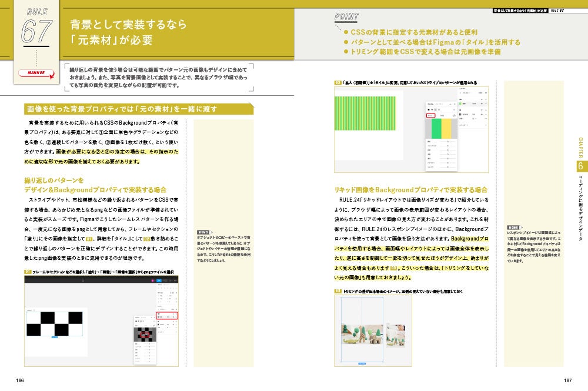
Task: Click the yellow 01 reference marker in body text
Action: (x=89, y=239)
